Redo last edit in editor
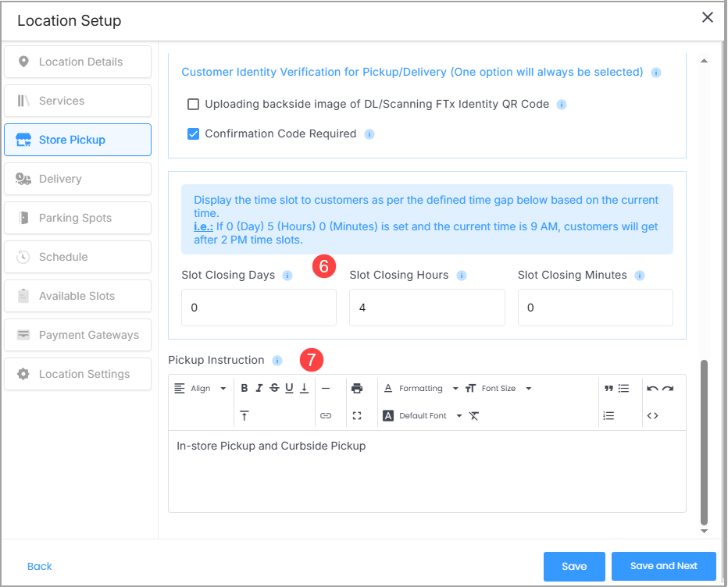This screenshot has width=728, height=587. (668, 389)
